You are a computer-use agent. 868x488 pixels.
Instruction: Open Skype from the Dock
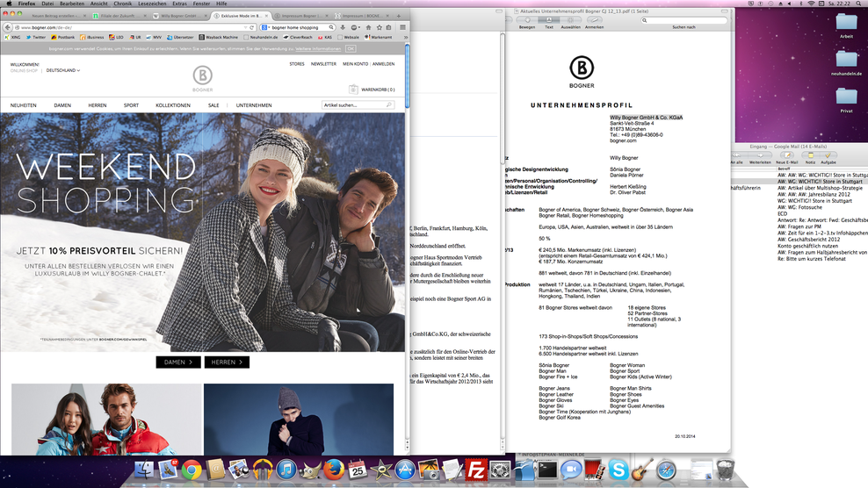(x=618, y=470)
